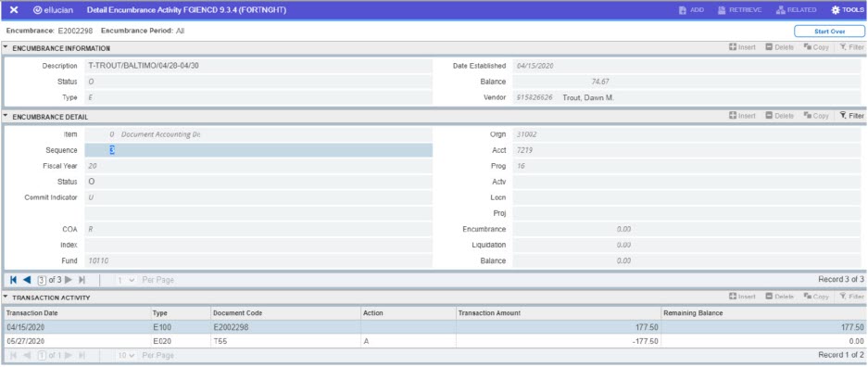Click type code E020
This screenshot has width=868, height=367.
pos(161,341)
